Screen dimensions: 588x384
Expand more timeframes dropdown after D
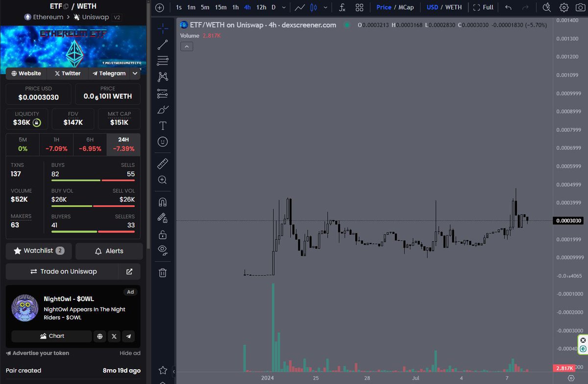(284, 7)
